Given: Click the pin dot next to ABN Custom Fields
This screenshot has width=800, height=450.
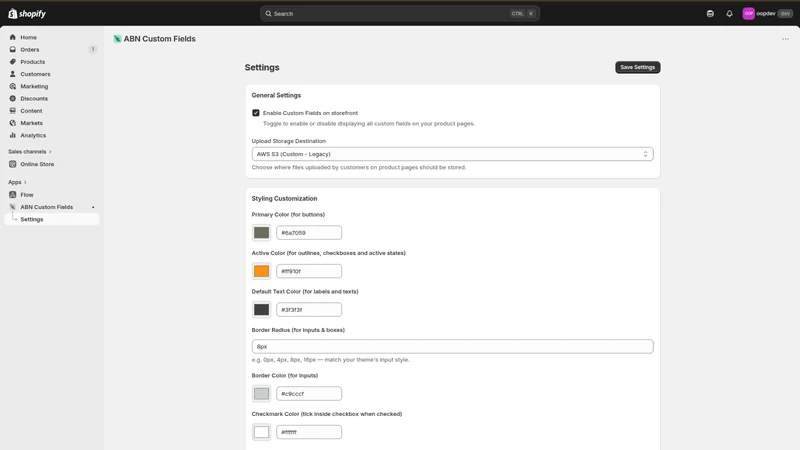Looking at the screenshot, I should click(93, 207).
